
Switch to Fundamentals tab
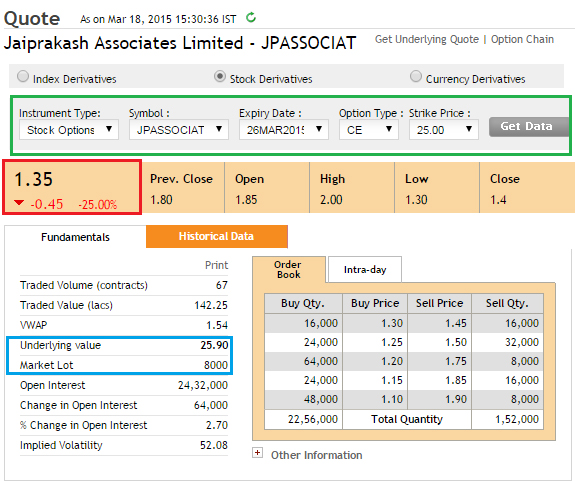pos(75,237)
